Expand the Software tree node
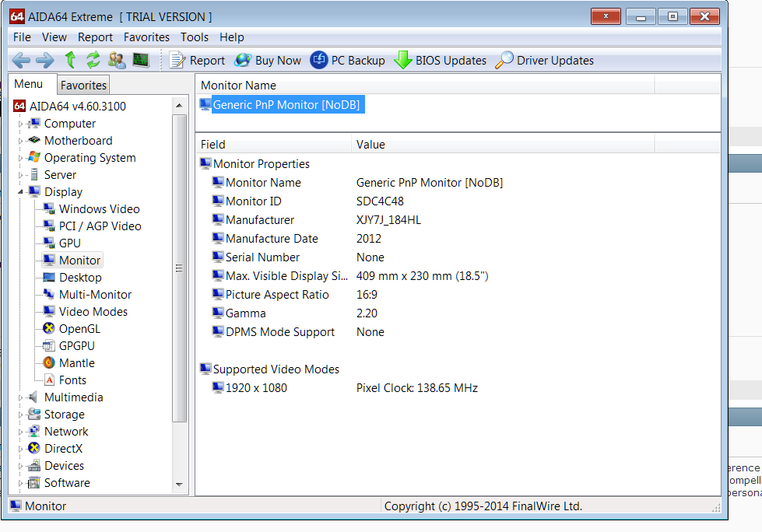This screenshot has height=532, width=762. coord(20,484)
